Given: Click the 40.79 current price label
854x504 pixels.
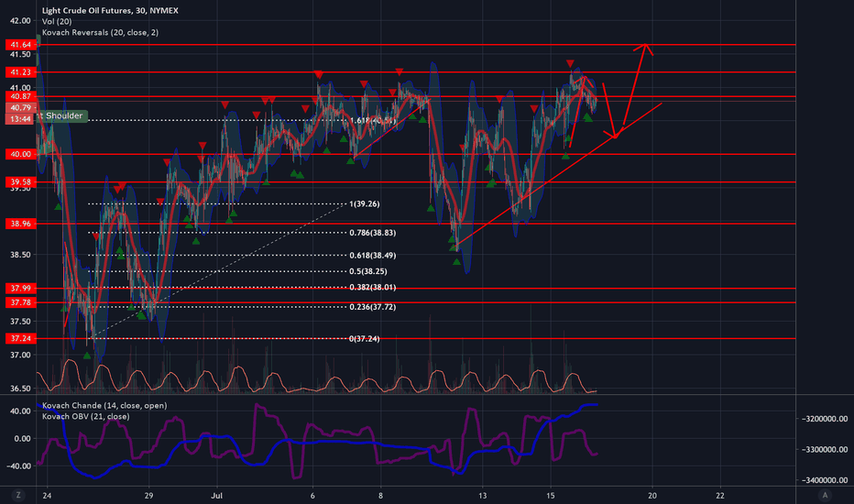Looking at the screenshot, I should pos(21,108).
